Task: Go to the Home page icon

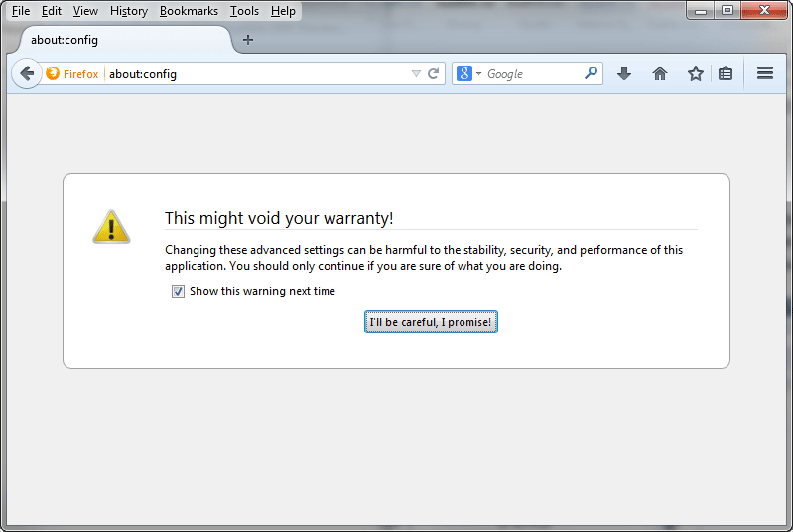Action: coord(659,73)
